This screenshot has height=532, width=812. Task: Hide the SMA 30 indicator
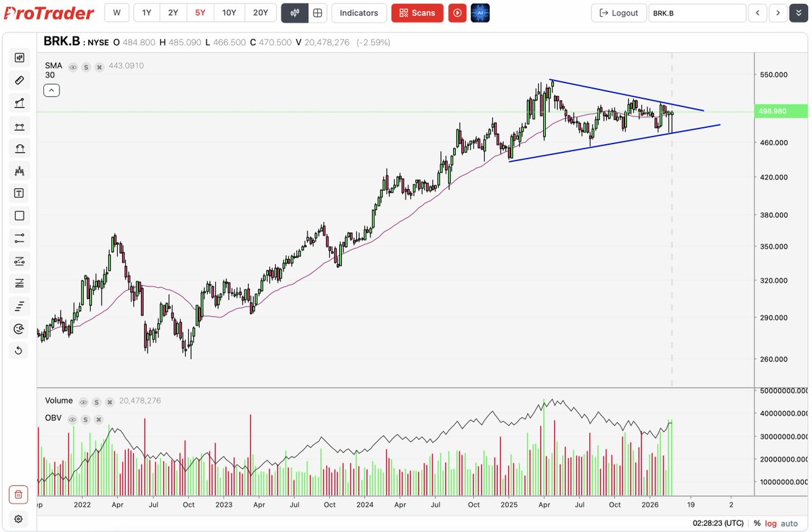[x=72, y=66]
